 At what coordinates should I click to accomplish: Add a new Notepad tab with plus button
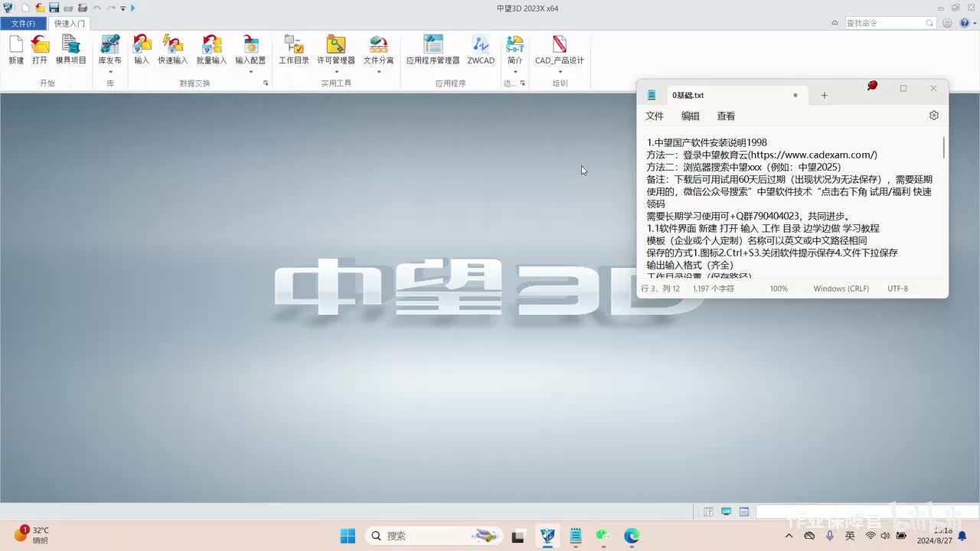point(825,95)
